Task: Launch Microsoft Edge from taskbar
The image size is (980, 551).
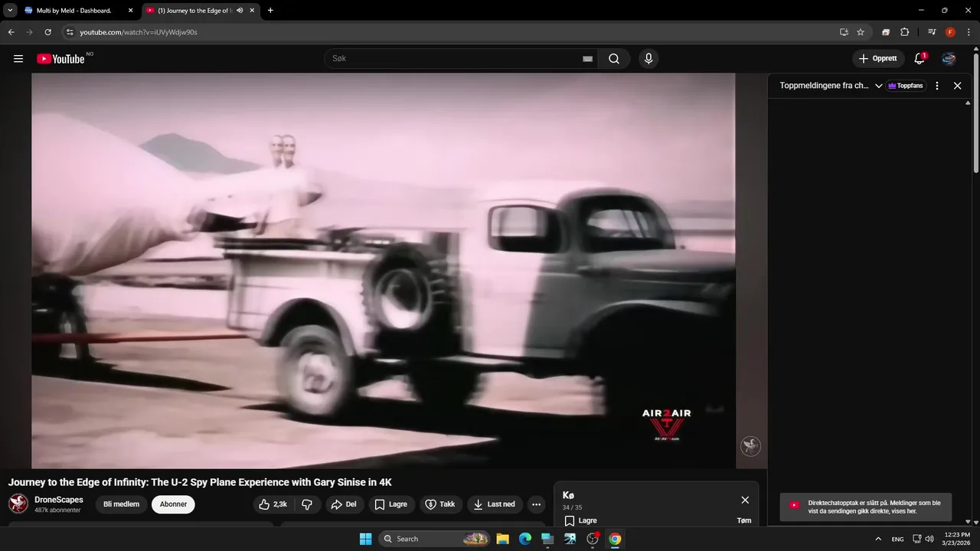Action: [525, 539]
